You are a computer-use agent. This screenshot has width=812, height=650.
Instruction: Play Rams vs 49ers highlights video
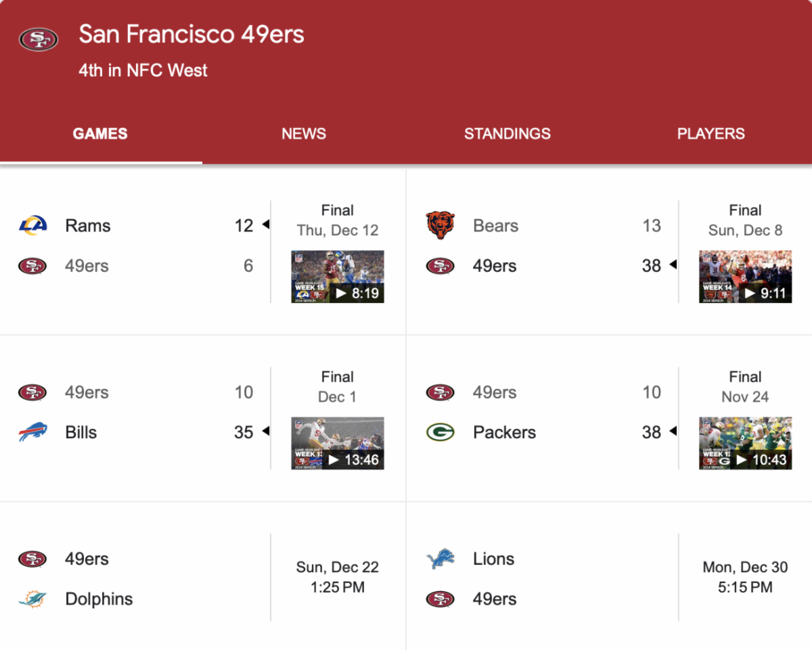[x=338, y=277]
